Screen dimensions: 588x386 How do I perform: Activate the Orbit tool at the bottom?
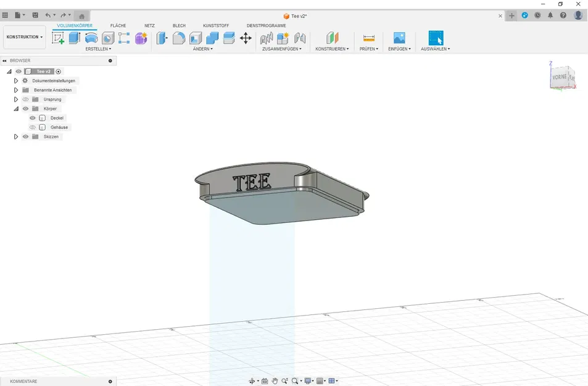tap(252, 380)
